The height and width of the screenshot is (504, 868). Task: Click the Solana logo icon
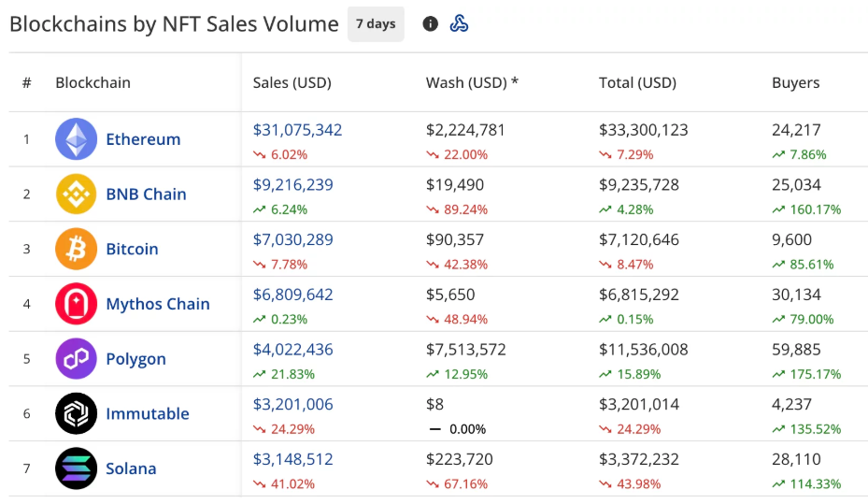pos(76,468)
